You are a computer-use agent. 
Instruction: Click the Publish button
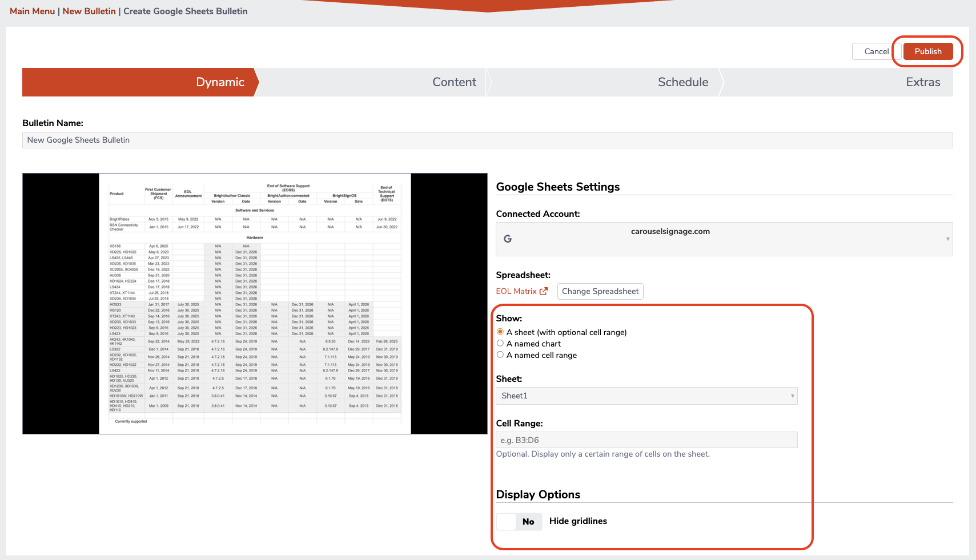click(928, 51)
